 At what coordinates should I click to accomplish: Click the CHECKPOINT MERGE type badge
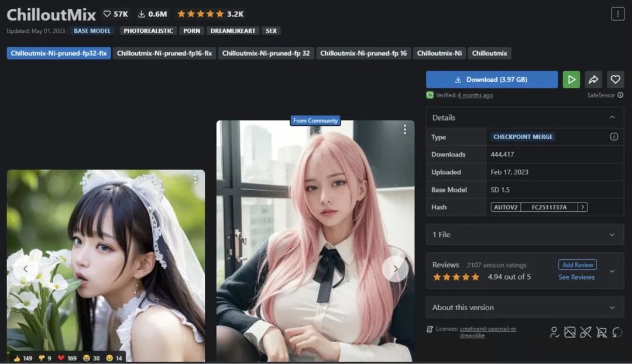(x=523, y=137)
